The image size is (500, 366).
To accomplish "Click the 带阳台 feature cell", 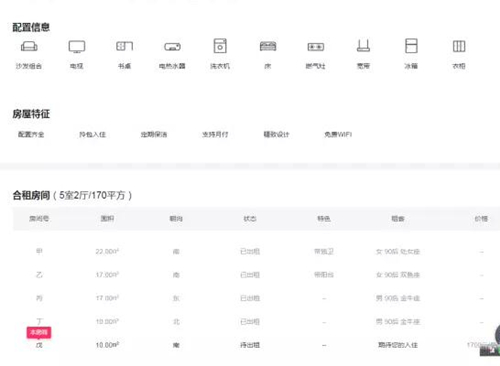I will [324, 275].
